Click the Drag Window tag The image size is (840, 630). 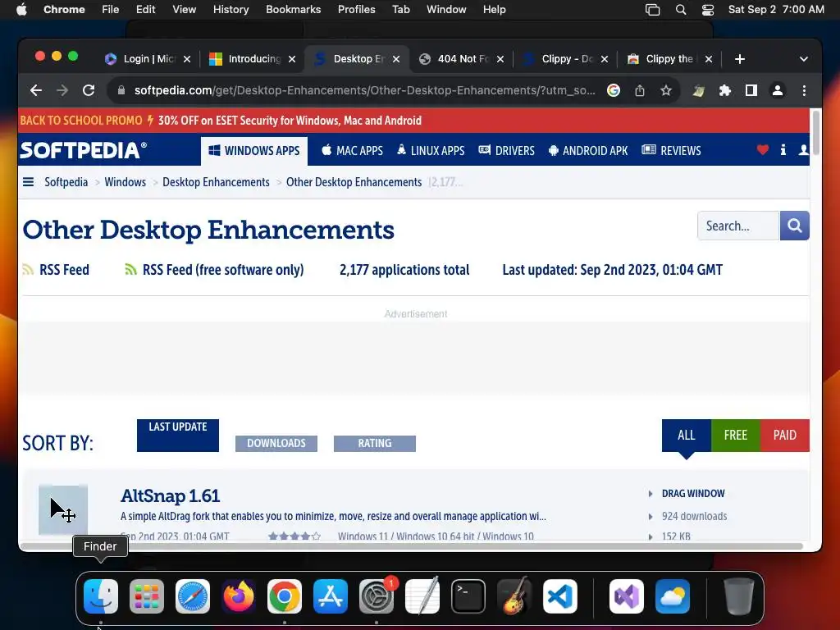[x=693, y=493]
